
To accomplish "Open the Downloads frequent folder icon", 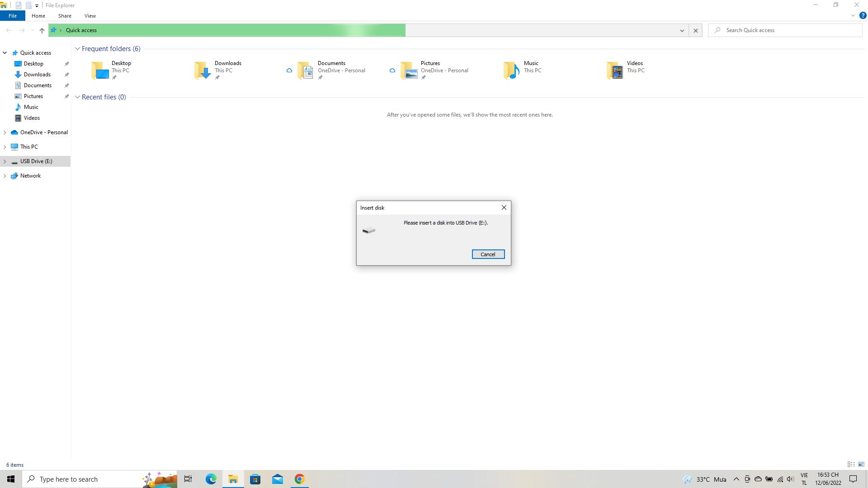I will click(x=203, y=70).
